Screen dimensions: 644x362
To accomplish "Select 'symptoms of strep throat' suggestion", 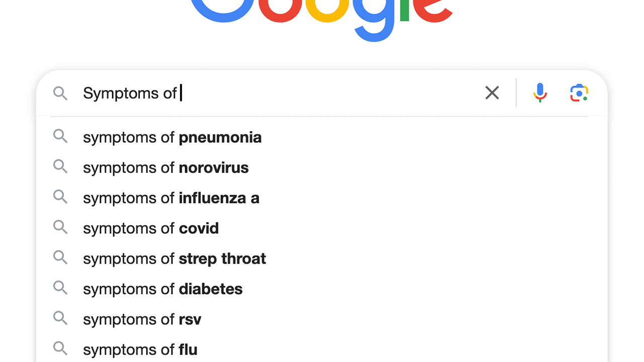I will click(174, 258).
